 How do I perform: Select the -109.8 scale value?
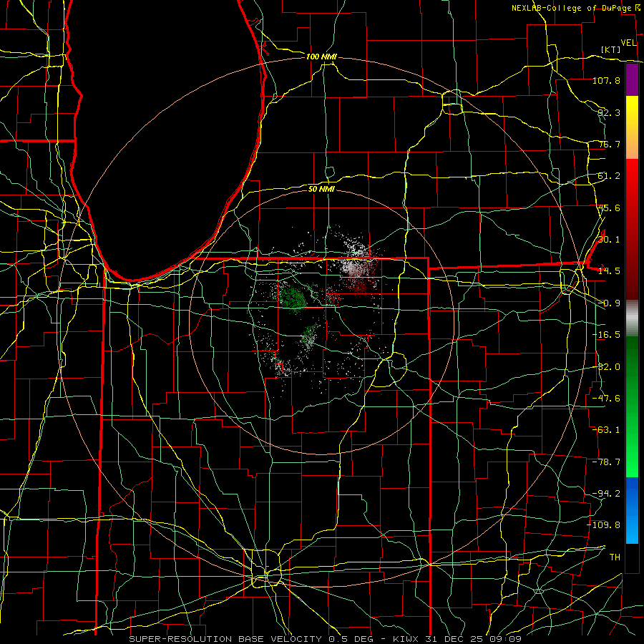tap(604, 525)
